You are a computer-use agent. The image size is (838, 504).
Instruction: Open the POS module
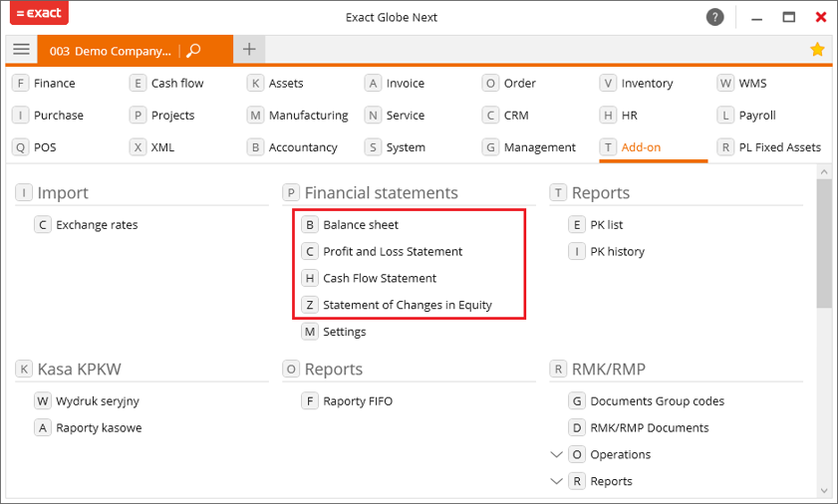[x=34, y=147]
